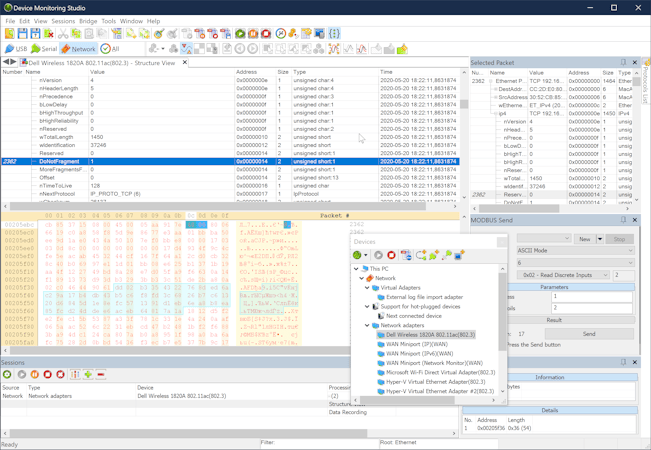
Task: Click the cut scissors icon in main toolbar
Action: point(63,34)
